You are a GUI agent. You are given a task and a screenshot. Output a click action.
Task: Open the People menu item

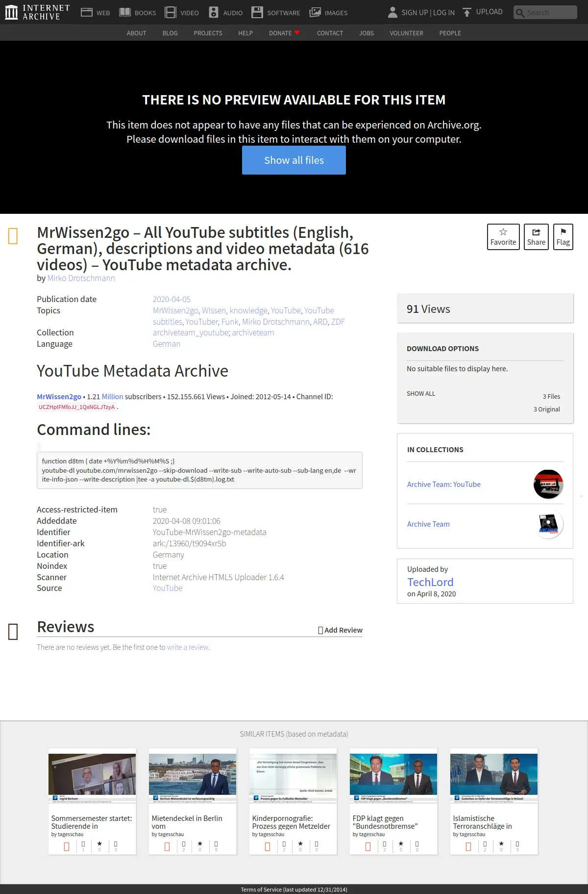click(x=450, y=33)
